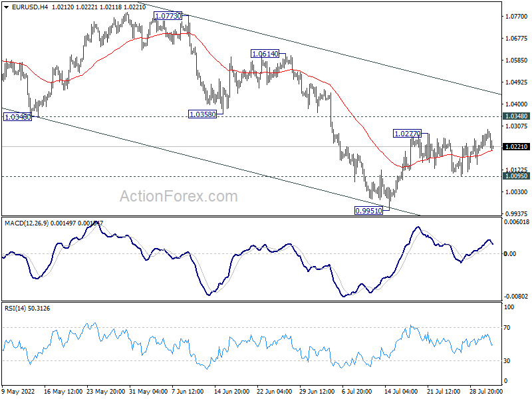Select the RSI 100 scale label
The width and height of the screenshot is (532, 399).
click(x=509, y=307)
